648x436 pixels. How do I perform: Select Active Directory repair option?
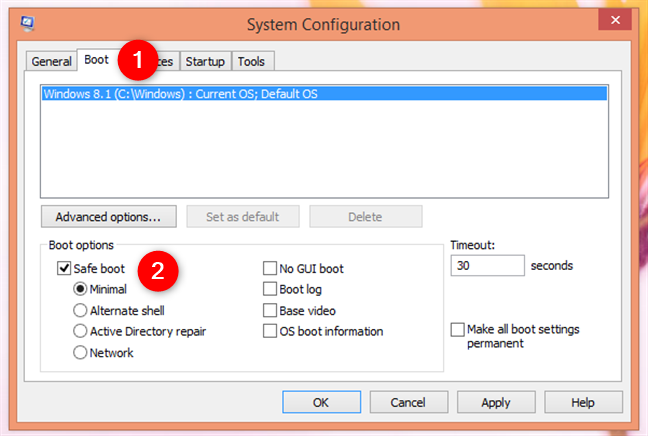(x=80, y=331)
